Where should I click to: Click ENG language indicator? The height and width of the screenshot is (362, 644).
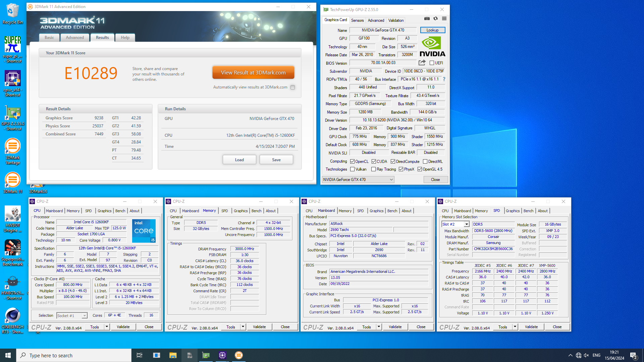tap(596, 355)
